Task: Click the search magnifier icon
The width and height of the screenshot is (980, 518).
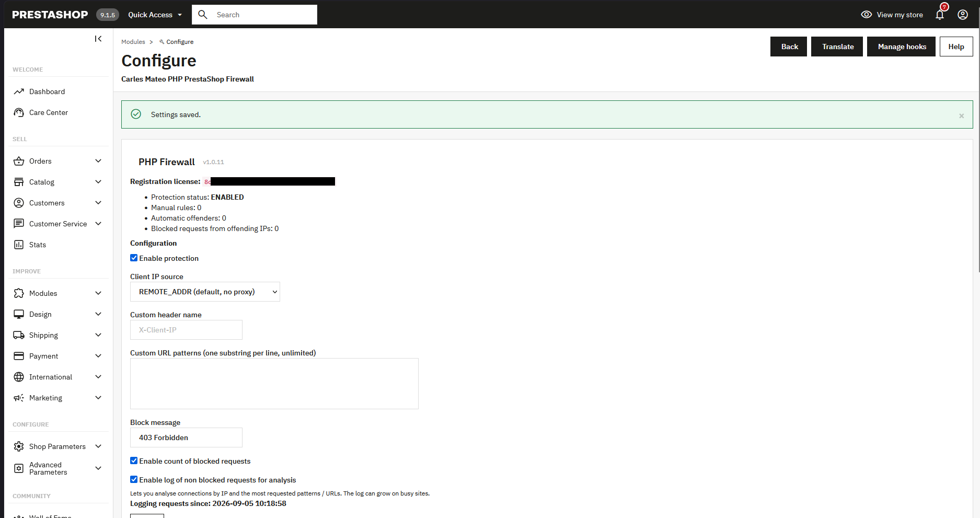Action: (x=203, y=15)
